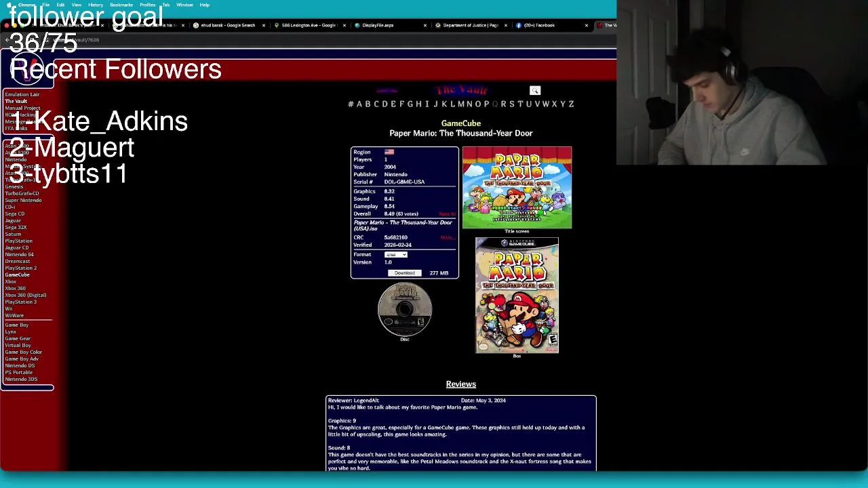This screenshot has height=488, width=868.
Task: Select Nintendo DS in the handheld list
Action: (20, 365)
